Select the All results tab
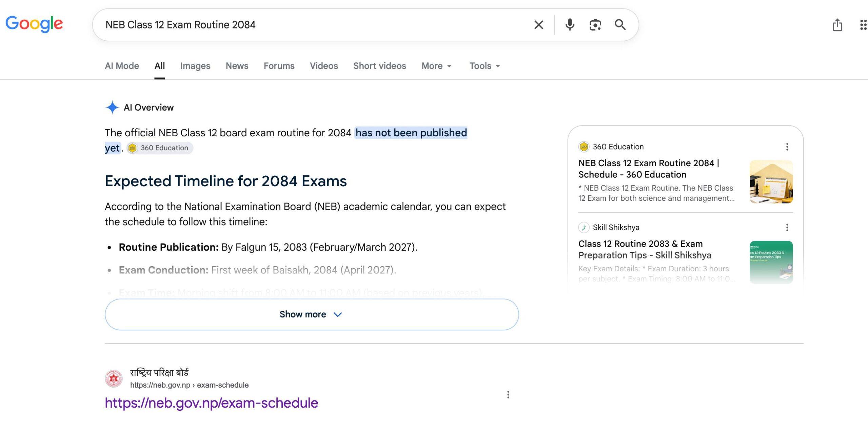868x427 pixels. (x=160, y=66)
